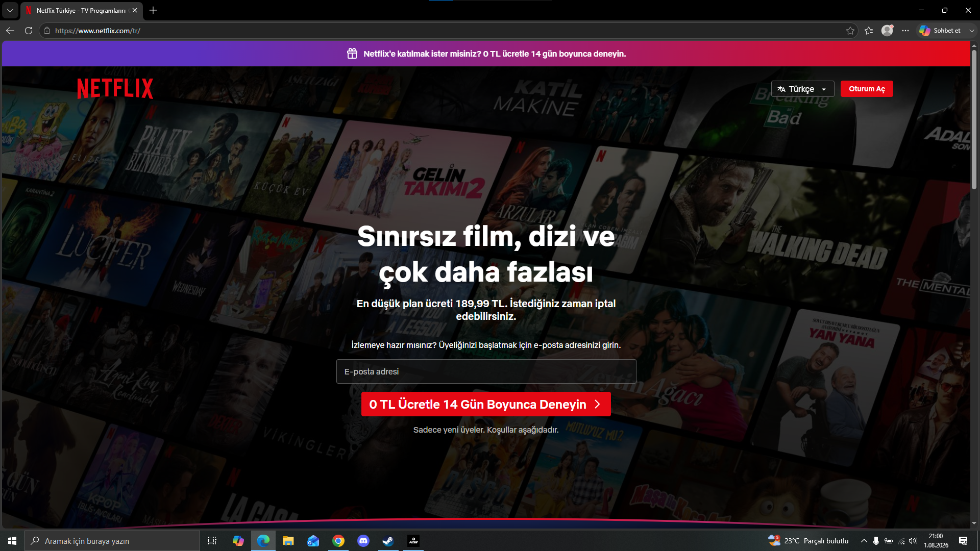Screen dimensions: 980x551
Task: Close the Netflix Türkiye tab
Action: 135,10
